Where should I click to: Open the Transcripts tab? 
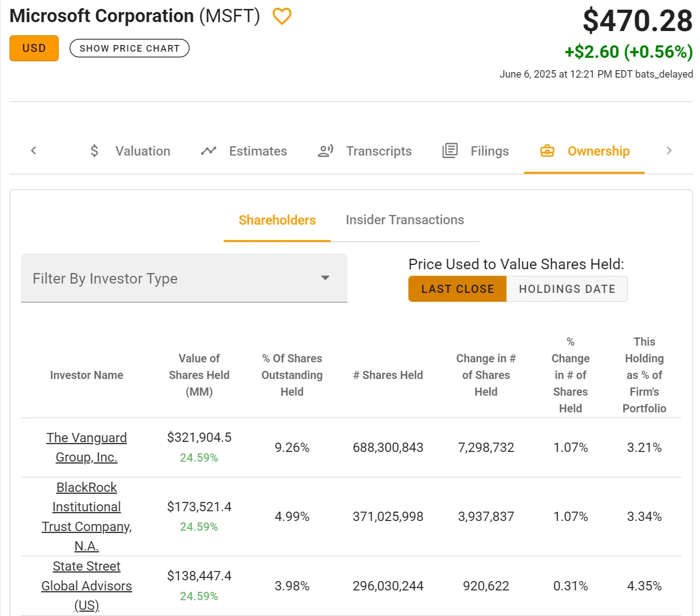pyautogui.click(x=364, y=151)
